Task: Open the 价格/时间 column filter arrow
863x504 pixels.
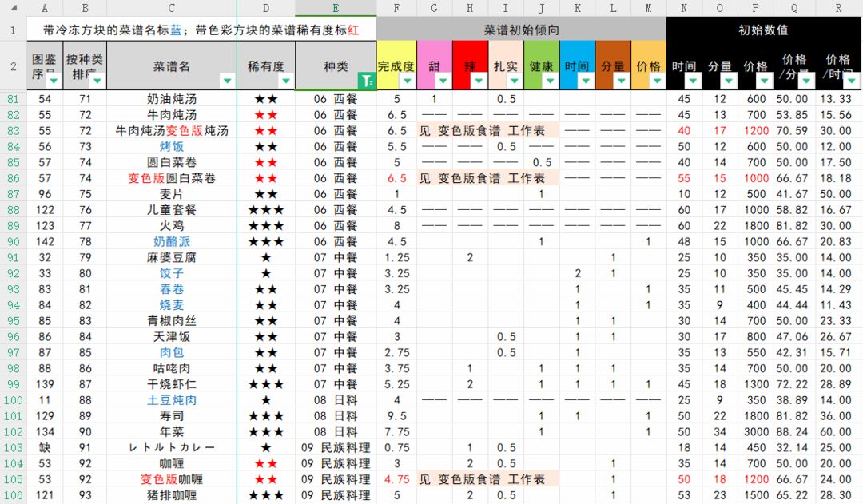Action: 852,81
